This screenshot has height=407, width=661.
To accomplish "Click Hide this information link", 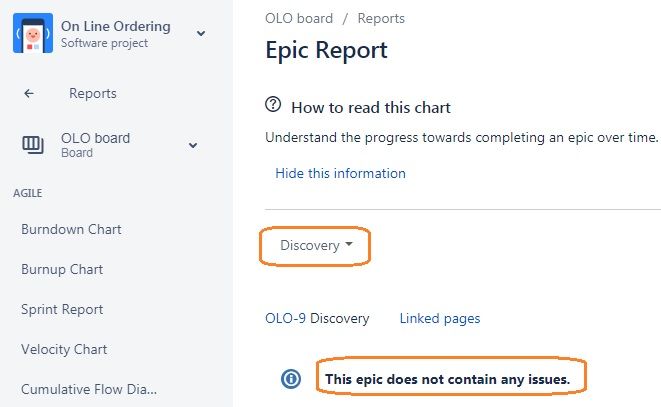I will [x=340, y=173].
